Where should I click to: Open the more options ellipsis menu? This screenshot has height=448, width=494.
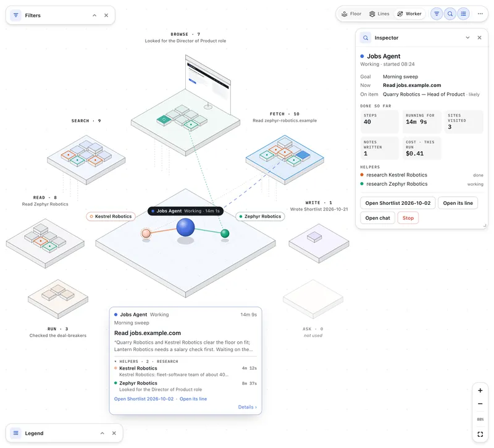point(480,14)
